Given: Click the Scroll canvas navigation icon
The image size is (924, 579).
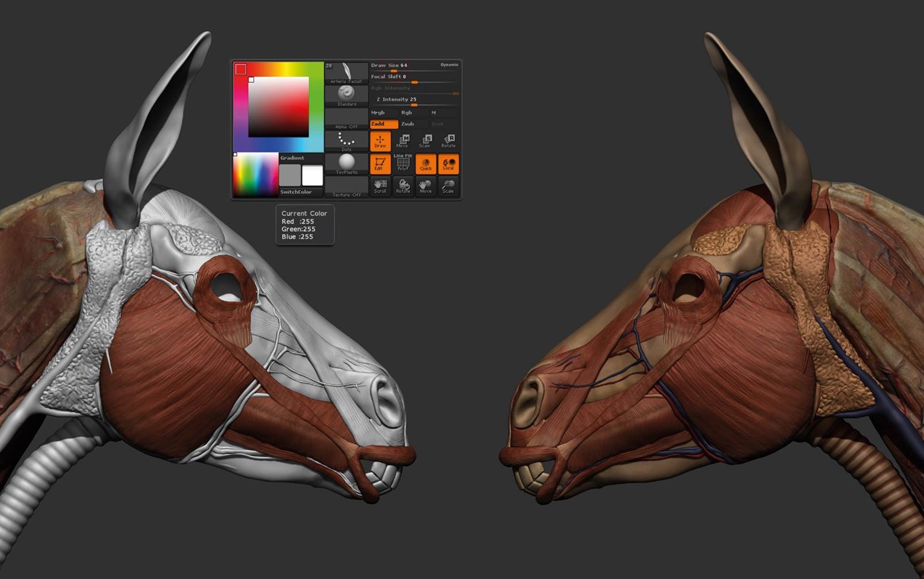Looking at the screenshot, I should coord(380,186).
